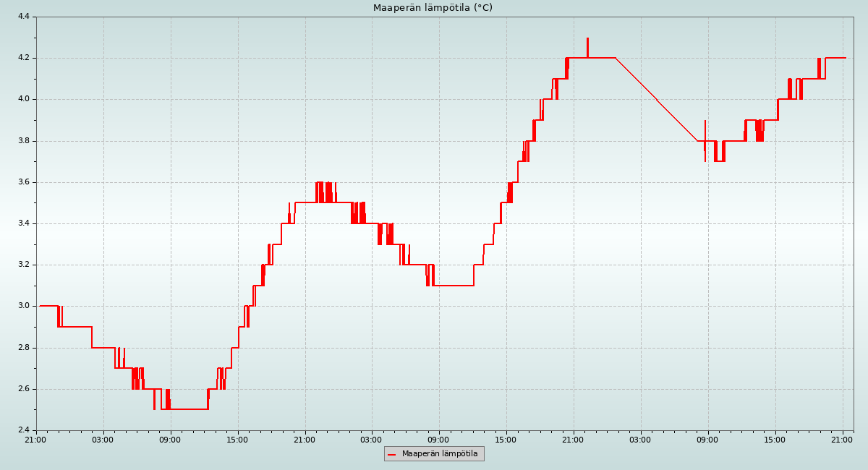Viewport: 868px width, 470px height.
Task: Click the flat 3.1 plateau on curve
Action: (453, 286)
